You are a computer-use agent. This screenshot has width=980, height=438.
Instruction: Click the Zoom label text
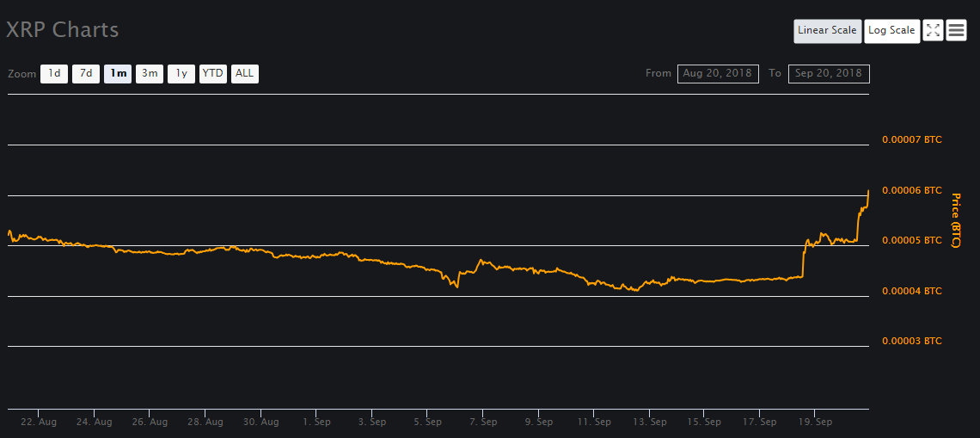click(21, 74)
